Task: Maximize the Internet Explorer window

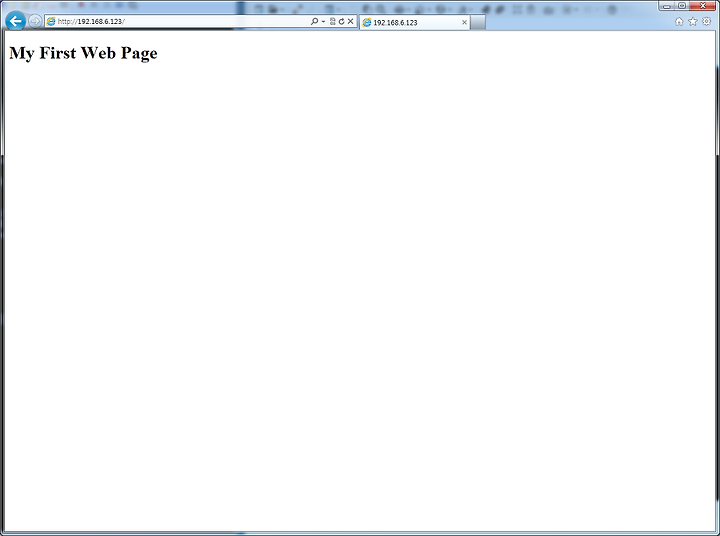Action: (682, 6)
